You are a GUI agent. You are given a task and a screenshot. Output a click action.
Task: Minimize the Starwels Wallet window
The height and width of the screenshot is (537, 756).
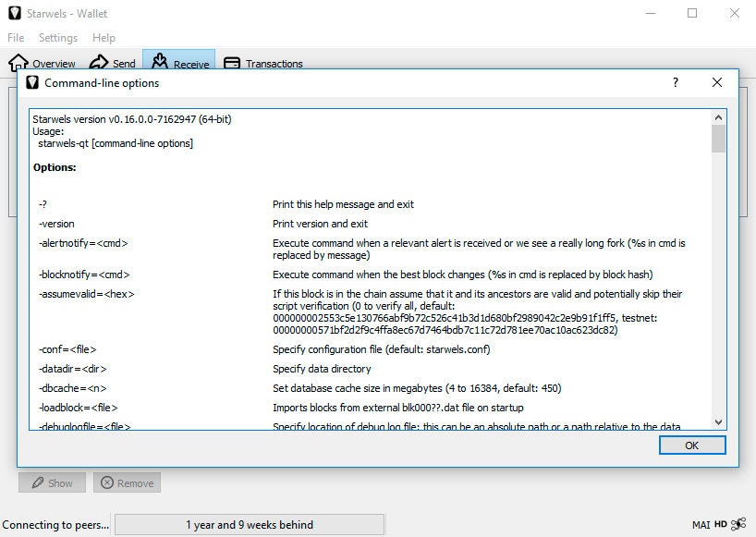point(651,13)
